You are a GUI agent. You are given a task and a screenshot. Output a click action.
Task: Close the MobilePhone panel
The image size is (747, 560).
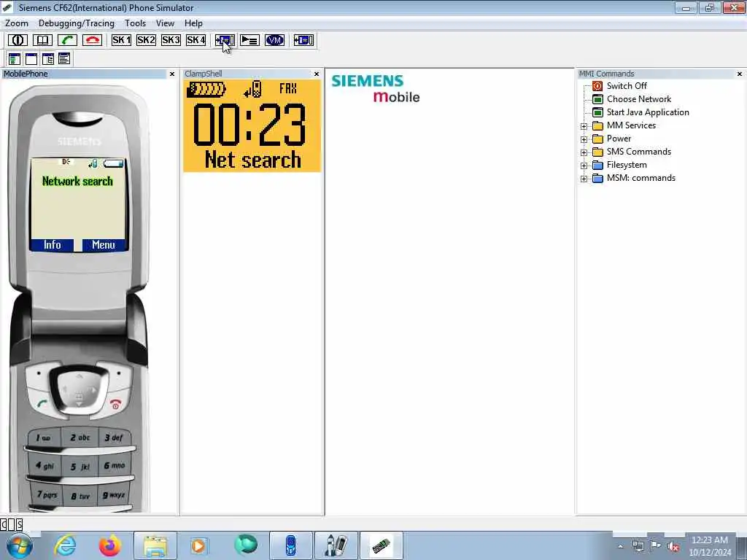172,74
